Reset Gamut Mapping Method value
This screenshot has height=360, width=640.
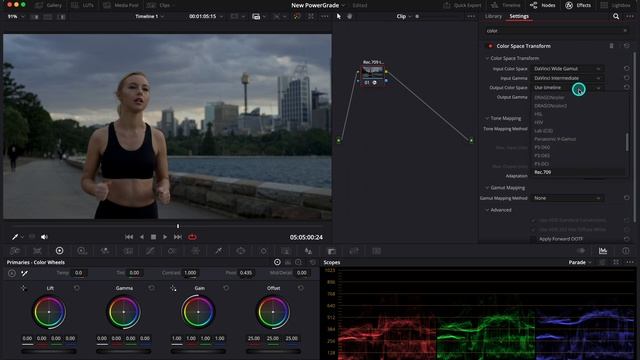click(627, 198)
